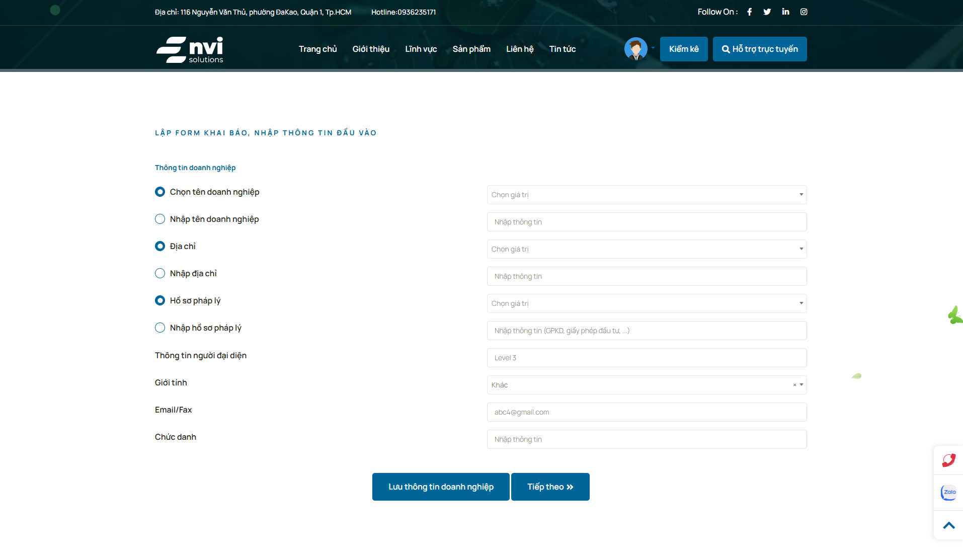963x560 pixels.
Task: Select the 'Nhập địa chỉ' radio button
Action: tap(160, 273)
